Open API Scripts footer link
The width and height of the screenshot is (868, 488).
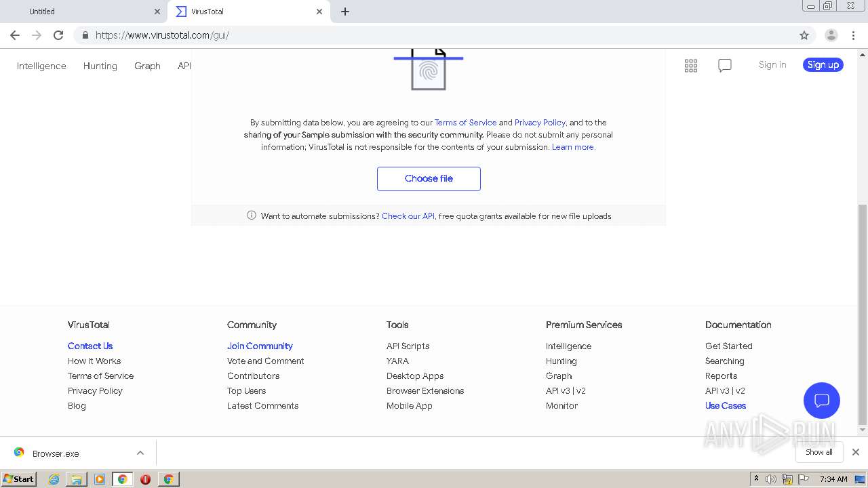[x=408, y=346]
